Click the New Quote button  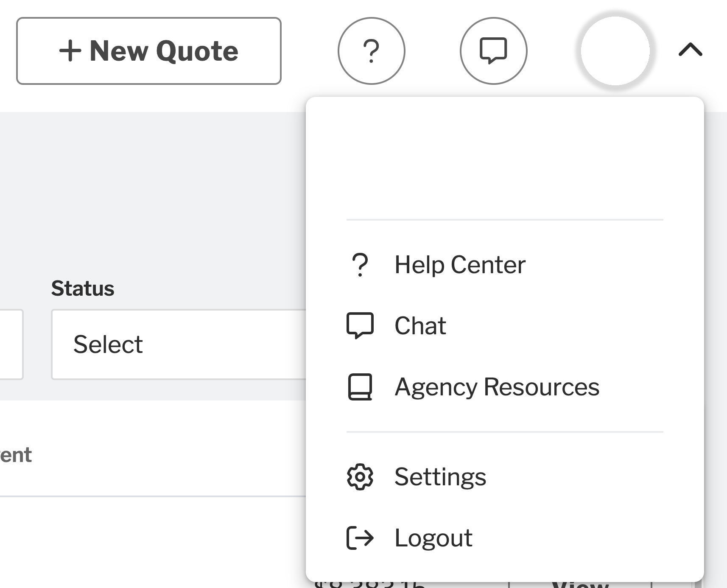[148, 51]
